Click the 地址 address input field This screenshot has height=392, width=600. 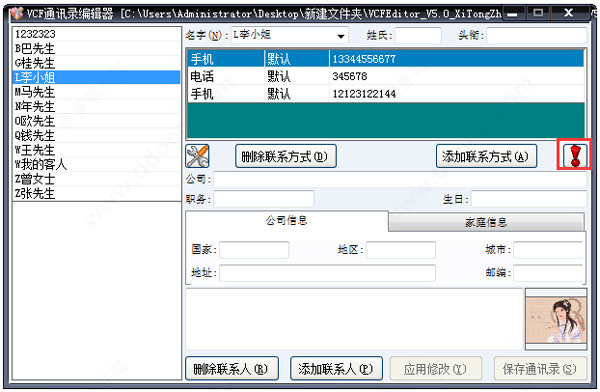[327, 273]
